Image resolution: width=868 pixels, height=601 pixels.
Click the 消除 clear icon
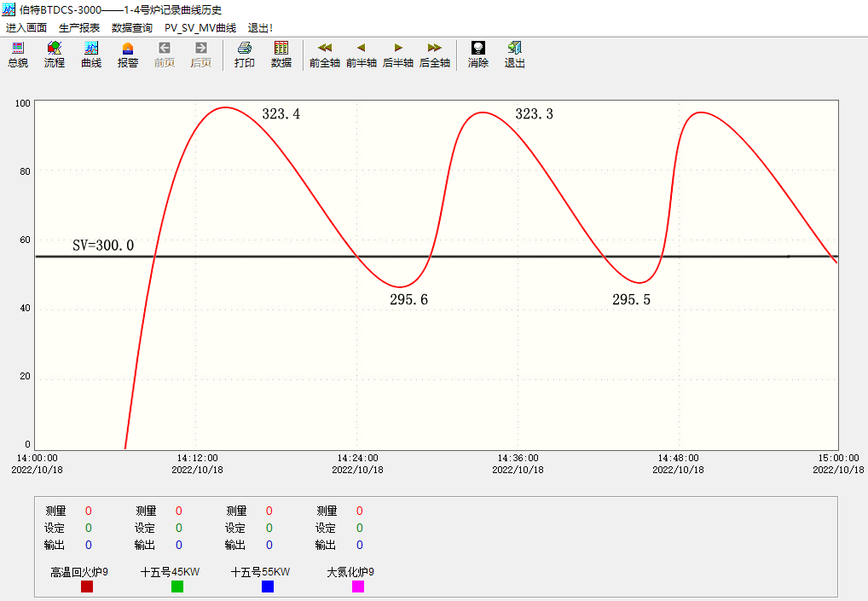(x=478, y=55)
